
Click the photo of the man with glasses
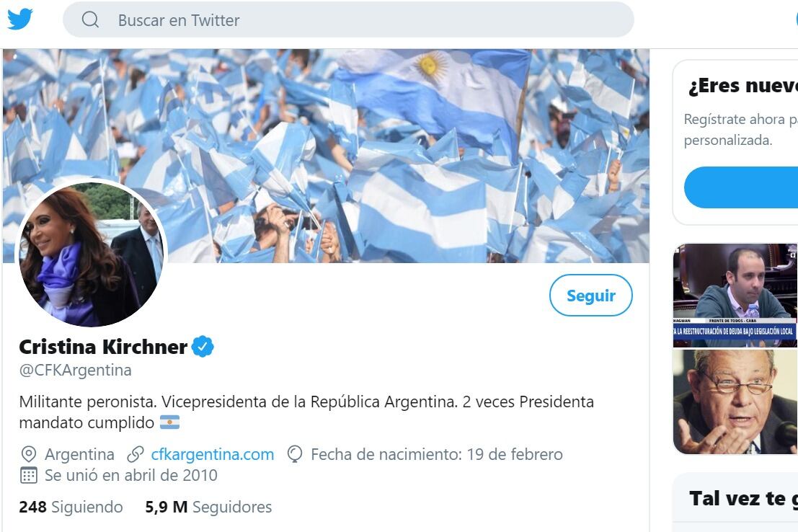(734, 402)
